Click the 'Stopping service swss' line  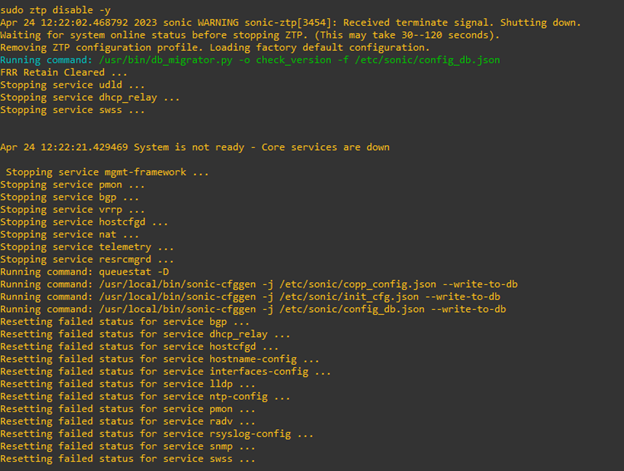click(x=72, y=110)
